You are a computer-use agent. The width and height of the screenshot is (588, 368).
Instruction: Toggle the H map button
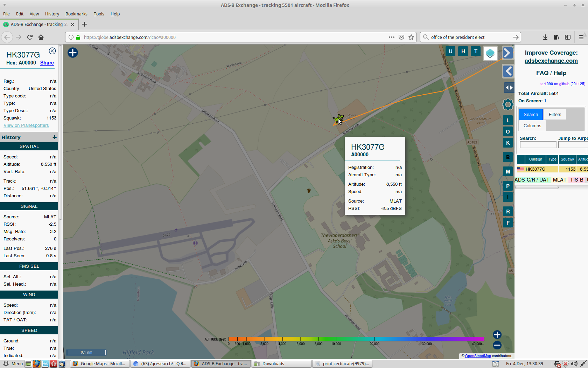tap(463, 51)
